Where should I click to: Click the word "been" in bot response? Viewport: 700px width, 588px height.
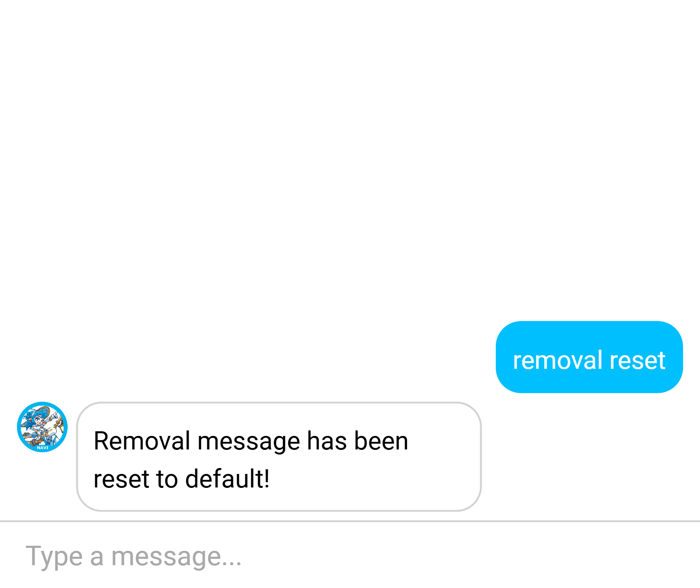[381, 441]
